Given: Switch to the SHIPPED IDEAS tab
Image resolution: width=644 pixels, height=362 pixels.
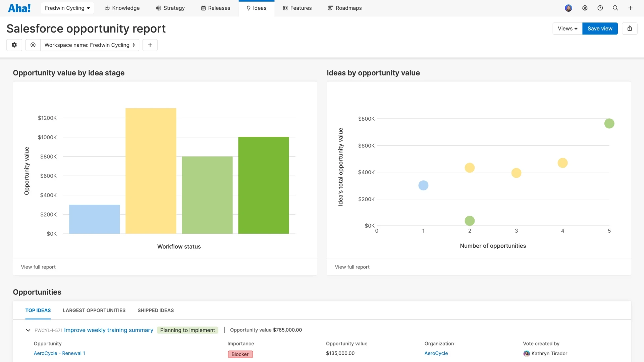Looking at the screenshot, I should [x=155, y=310].
